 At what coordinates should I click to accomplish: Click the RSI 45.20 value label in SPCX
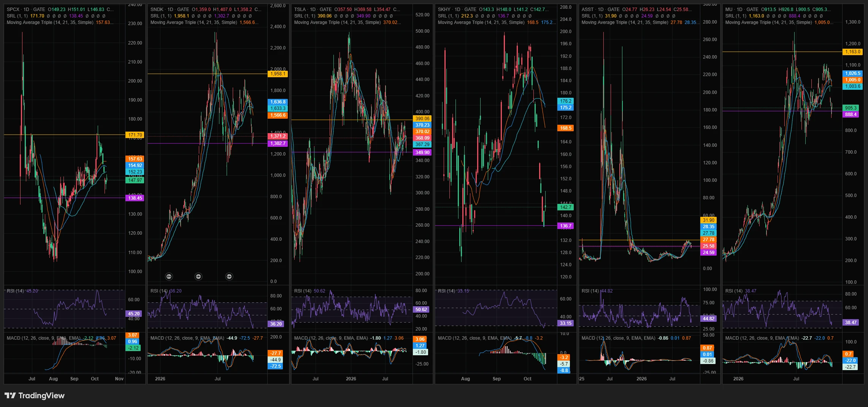tap(133, 314)
